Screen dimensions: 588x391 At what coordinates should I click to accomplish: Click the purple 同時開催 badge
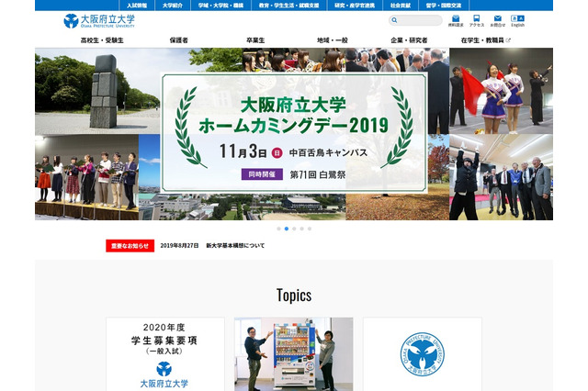click(262, 174)
